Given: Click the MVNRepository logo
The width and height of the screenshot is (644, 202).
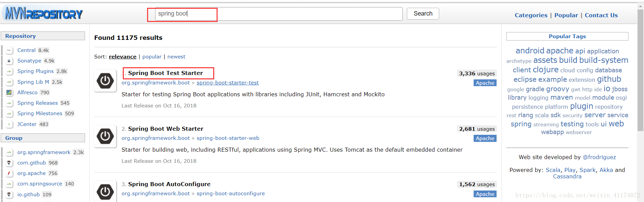Looking at the screenshot, I should pyautogui.click(x=43, y=14).
